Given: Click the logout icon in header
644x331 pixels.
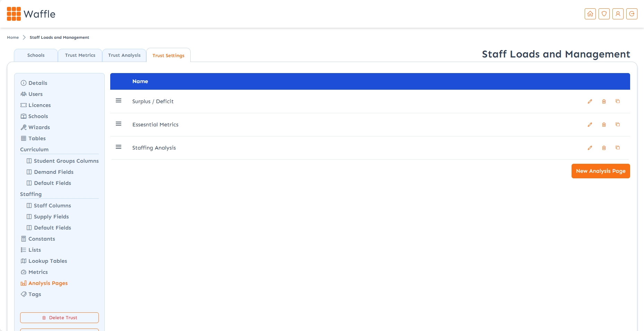Looking at the screenshot, I should coord(632,14).
